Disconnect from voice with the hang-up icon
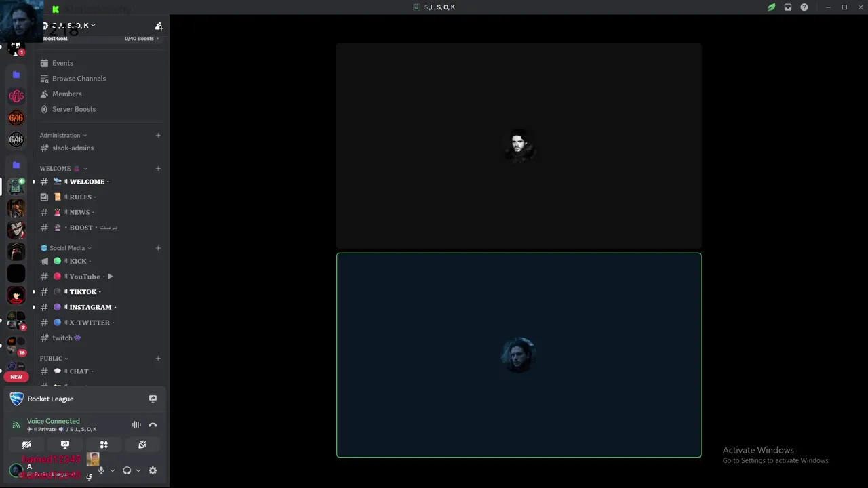868x488 pixels. [x=153, y=425]
